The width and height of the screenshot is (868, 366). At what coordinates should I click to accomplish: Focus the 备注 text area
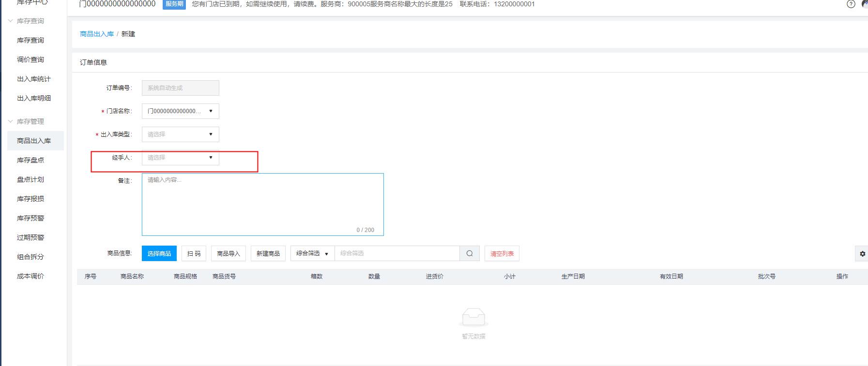coord(262,204)
